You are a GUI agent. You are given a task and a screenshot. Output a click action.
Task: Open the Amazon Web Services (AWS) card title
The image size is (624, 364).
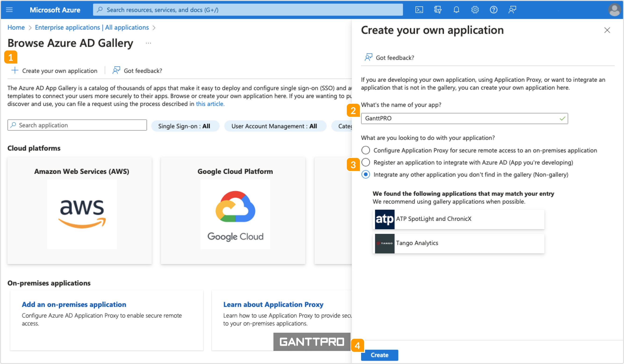pyautogui.click(x=82, y=171)
